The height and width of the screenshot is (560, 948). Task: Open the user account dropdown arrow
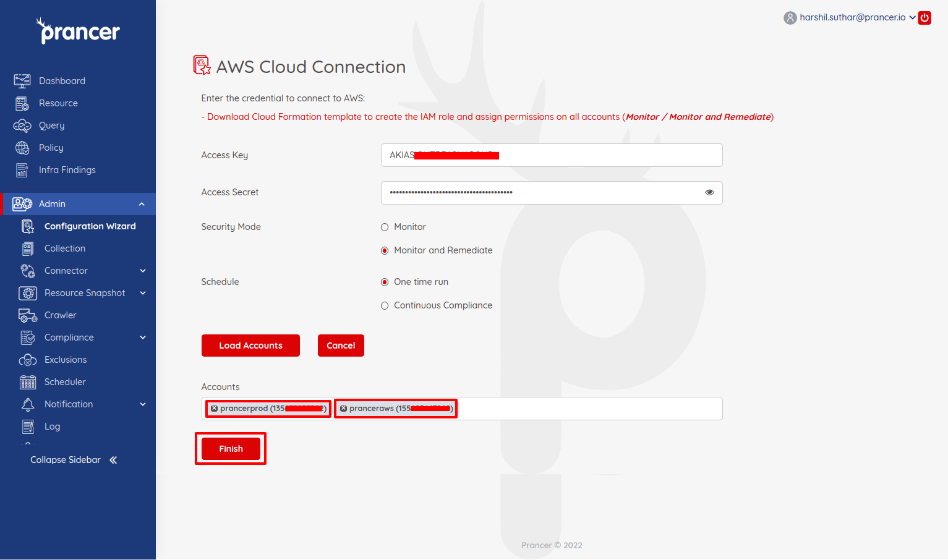(x=912, y=17)
